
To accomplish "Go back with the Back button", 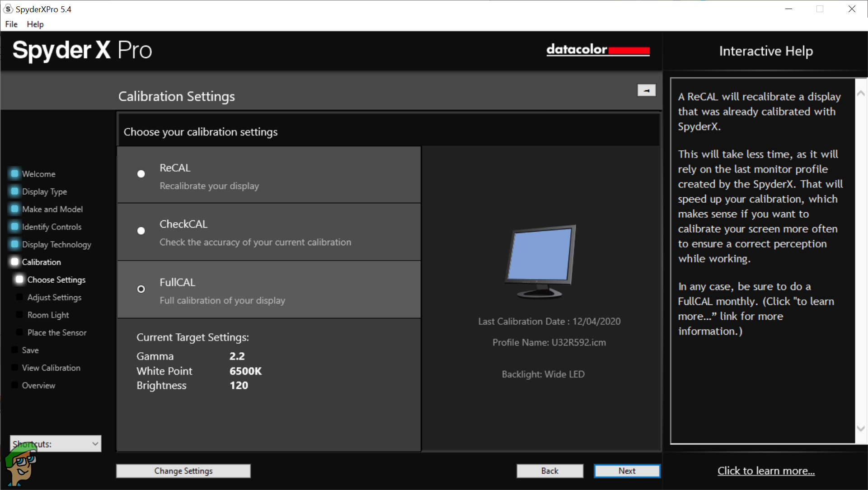I will pyautogui.click(x=549, y=471).
